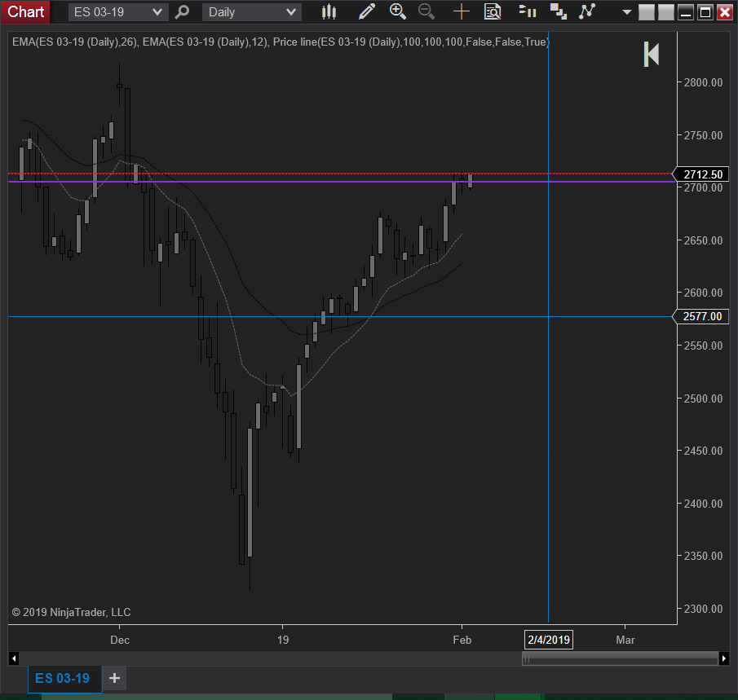Click the 2/4/2019 date label
Image resolution: width=738 pixels, height=700 pixels.
click(x=548, y=640)
